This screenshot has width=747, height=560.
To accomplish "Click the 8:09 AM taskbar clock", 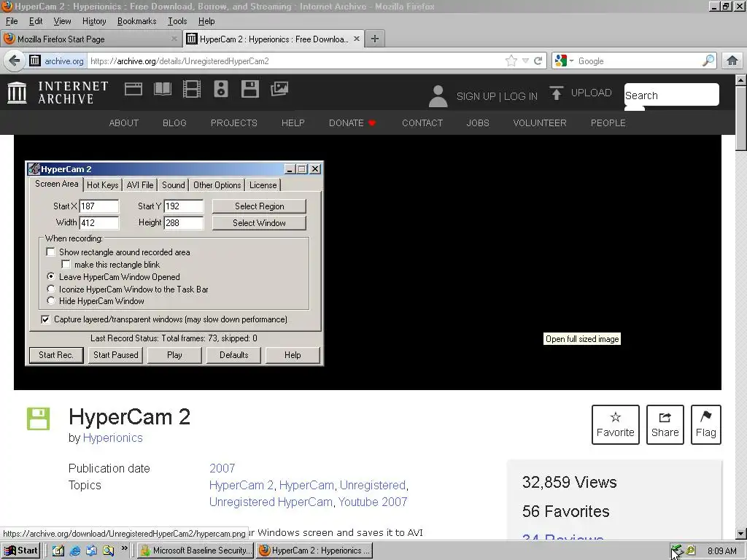I will (x=721, y=551).
